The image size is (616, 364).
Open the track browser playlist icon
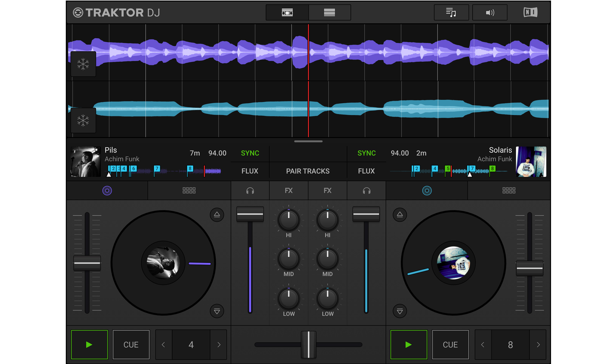coord(451,12)
